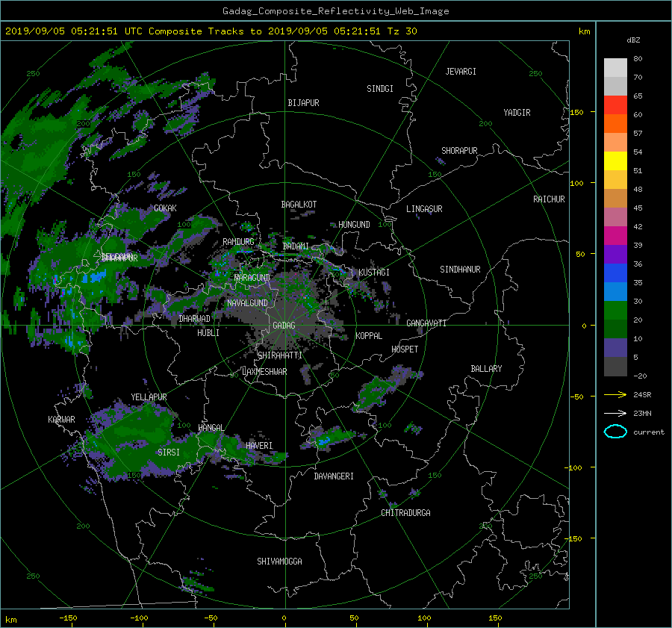This screenshot has height=628, width=672.
Task: Click the blue 35-36 dBZ color swatch
Action: (x=615, y=273)
